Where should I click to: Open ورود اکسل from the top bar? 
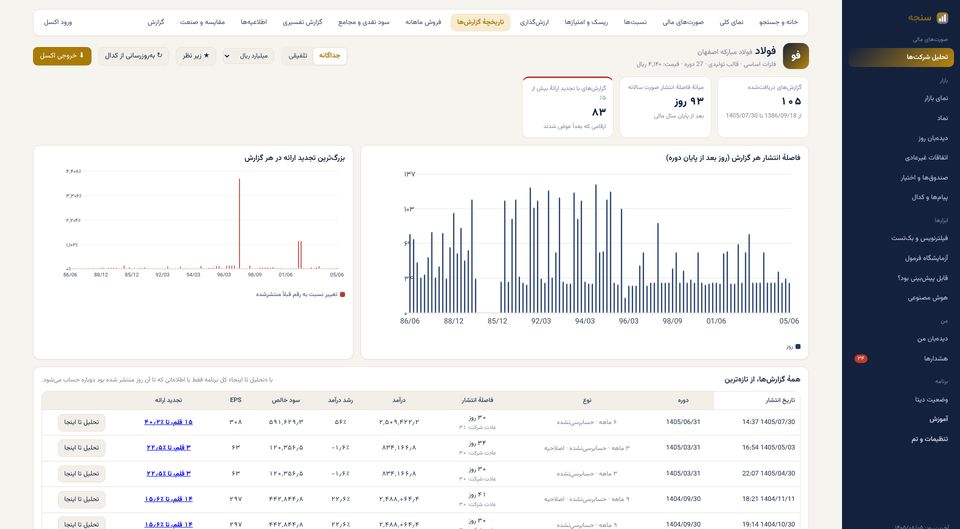coord(58,22)
